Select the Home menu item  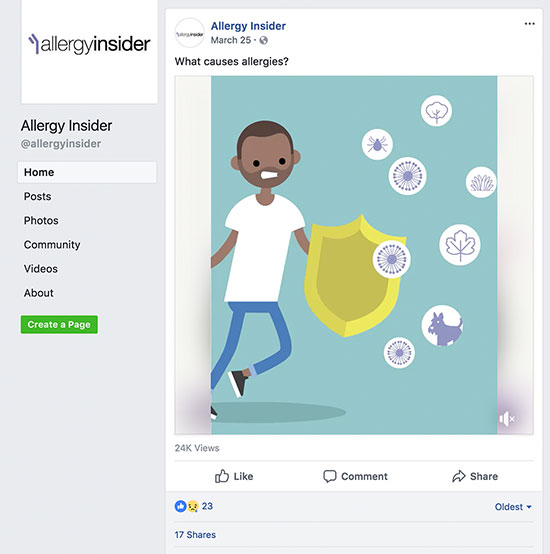pos(87,172)
